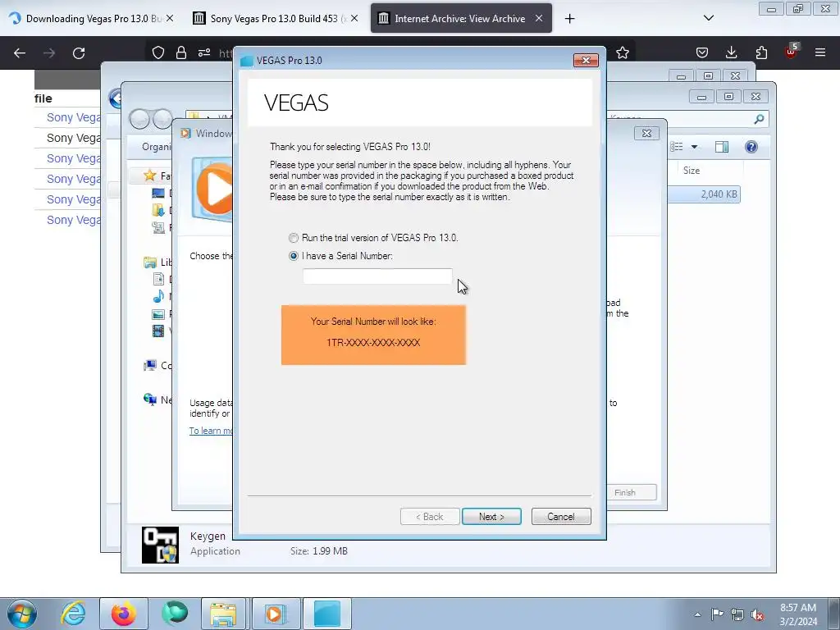Select the Music library icon
The width and height of the screenshot is (840, 630).
click(x=158, y=296)
